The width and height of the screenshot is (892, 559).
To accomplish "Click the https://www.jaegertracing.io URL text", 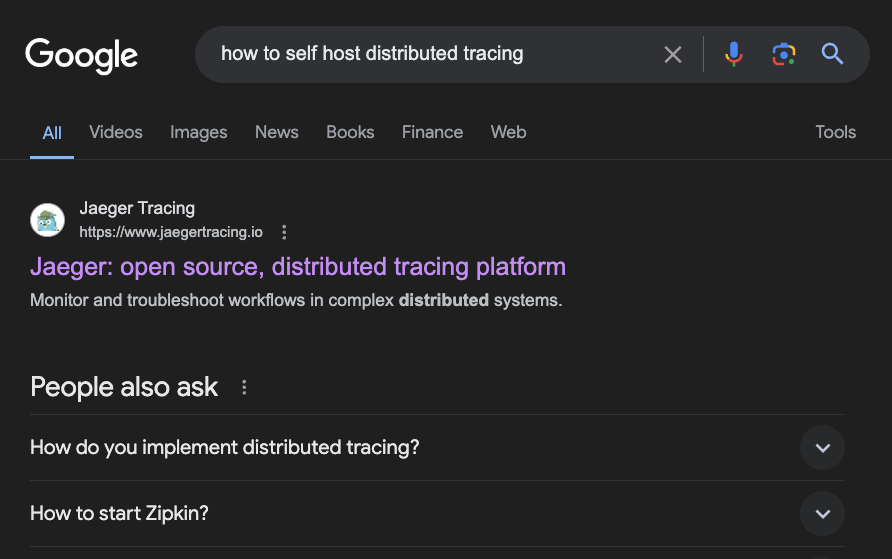I will (171, 232).
